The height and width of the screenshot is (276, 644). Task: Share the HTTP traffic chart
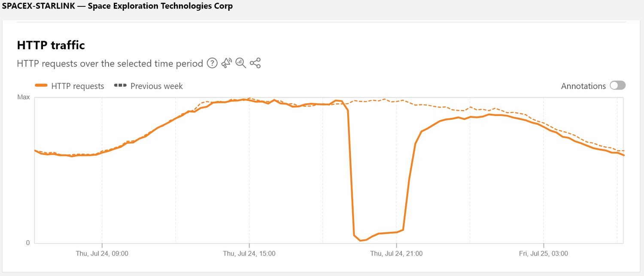point(254,63)
